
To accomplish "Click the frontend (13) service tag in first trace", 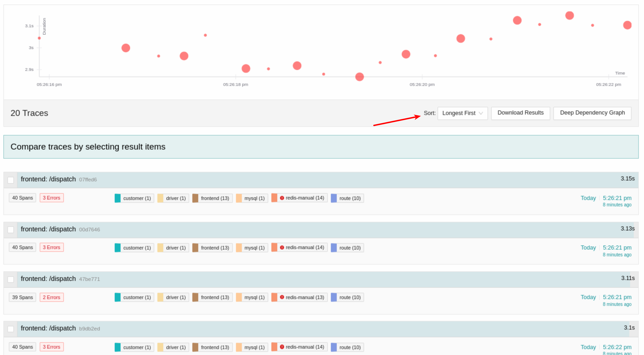I will point(212,198).
